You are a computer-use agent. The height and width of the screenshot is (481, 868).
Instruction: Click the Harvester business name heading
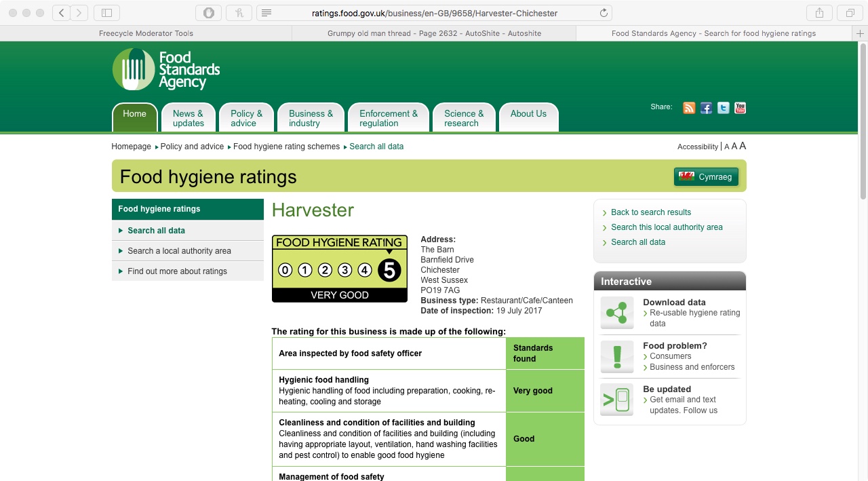click(x=313, y=210)
